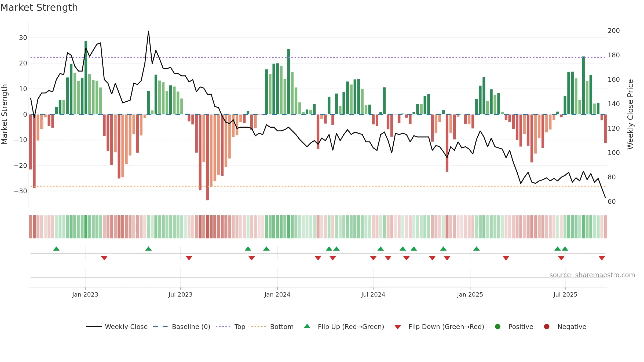Click the Weekly Close Price axis title
The image size is (644, 362).
630,114
